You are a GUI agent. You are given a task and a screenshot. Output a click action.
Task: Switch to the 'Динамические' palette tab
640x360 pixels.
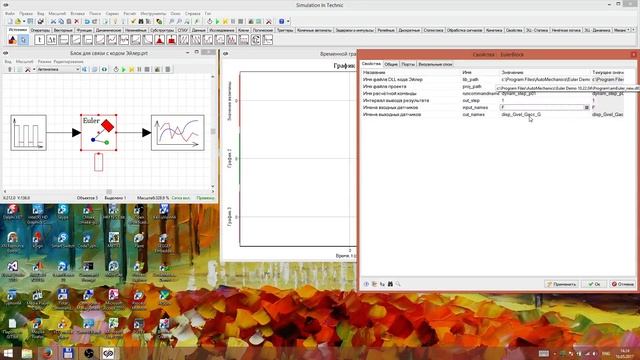pyautogui.click(x=109, y=30)
